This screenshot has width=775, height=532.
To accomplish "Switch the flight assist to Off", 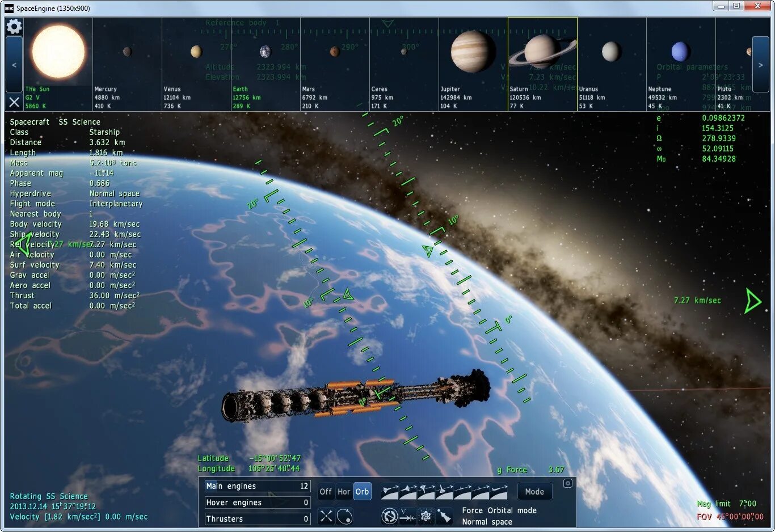I will 326,492.
